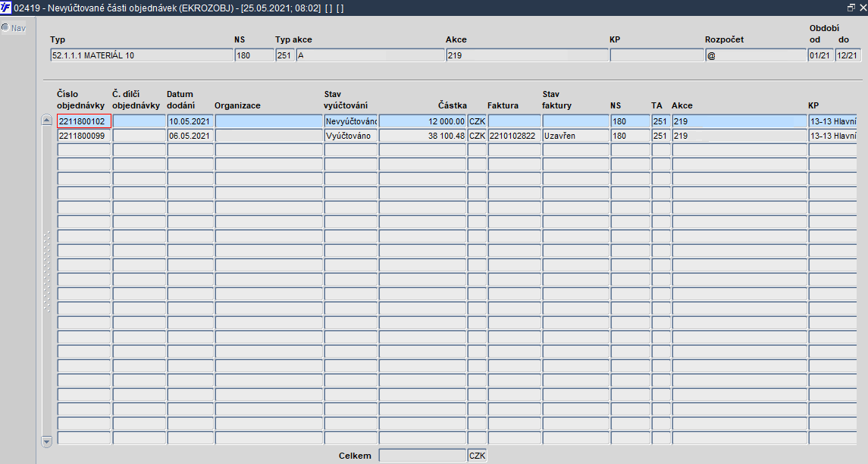Click the Období od field 01/21
This screenshot has height=464, width=868.
[820, 55]
